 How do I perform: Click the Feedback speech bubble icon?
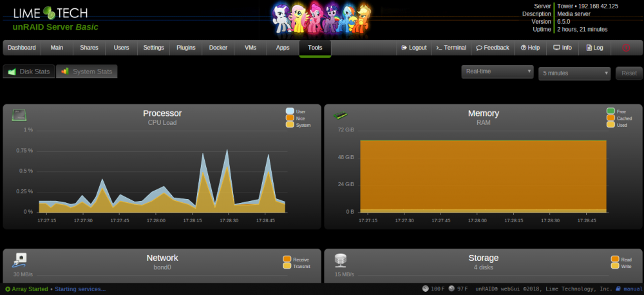click(x=479, y=48)
